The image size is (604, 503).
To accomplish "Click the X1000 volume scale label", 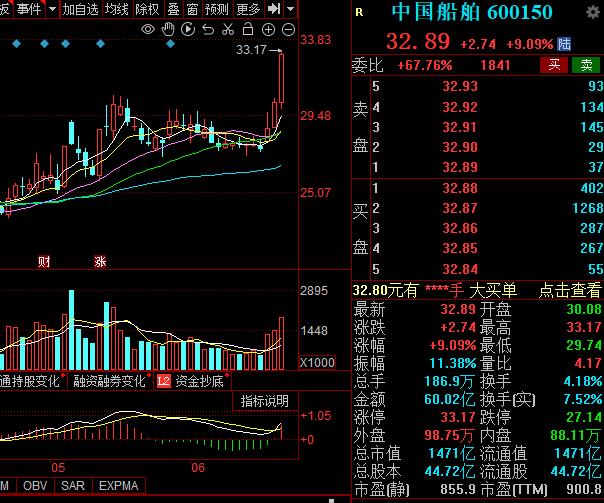I will click(x=317, y=362).
